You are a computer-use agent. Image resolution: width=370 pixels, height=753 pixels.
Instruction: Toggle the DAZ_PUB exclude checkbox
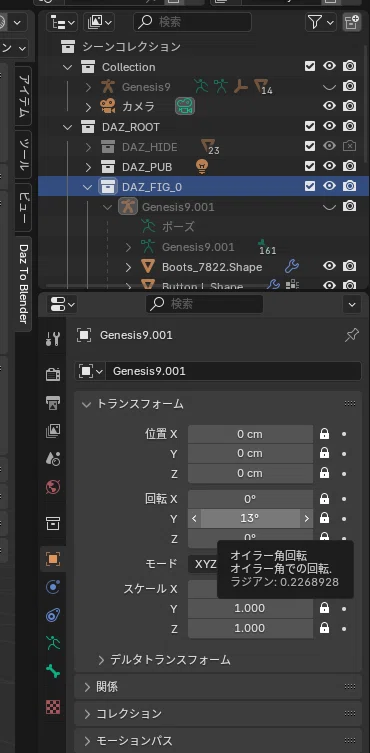pos(310,166)
